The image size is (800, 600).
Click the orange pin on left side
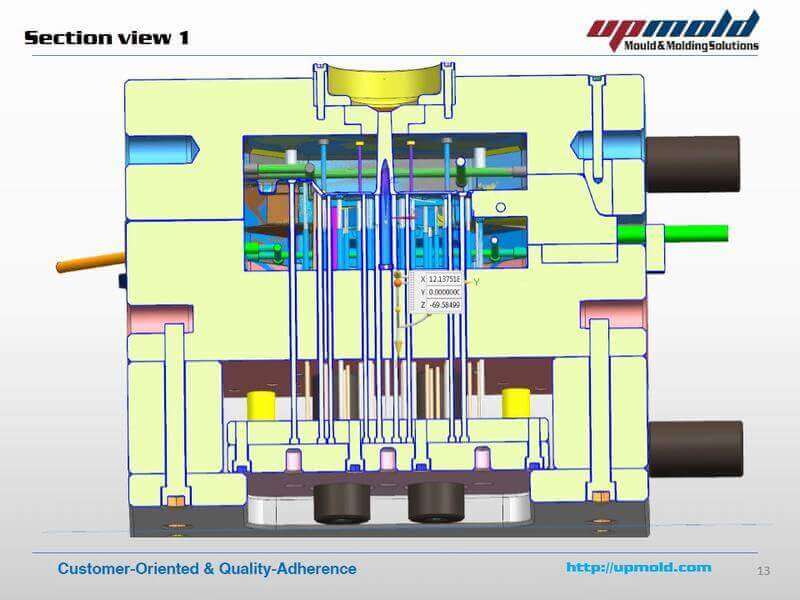[x=90, y=262]
